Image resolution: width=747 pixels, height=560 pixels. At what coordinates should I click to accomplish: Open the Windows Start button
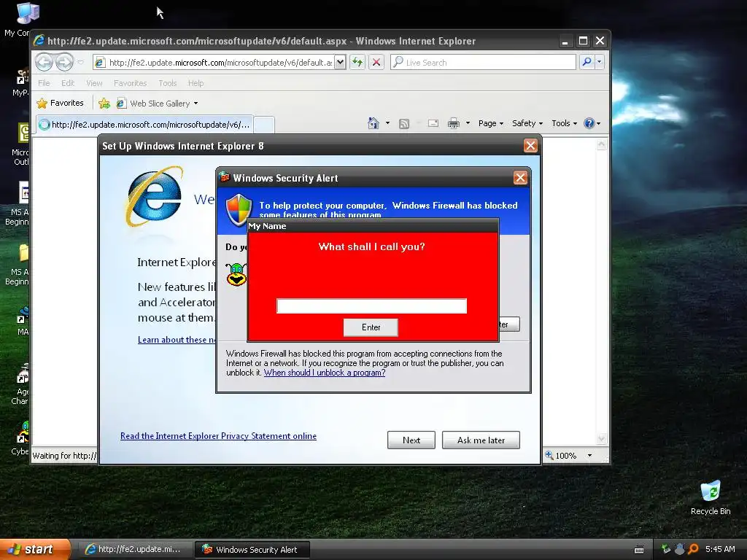tap(35, 549)
